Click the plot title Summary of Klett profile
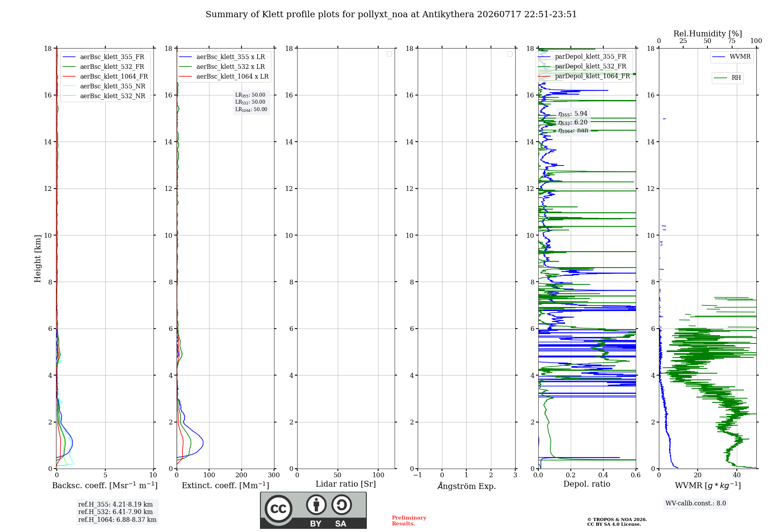 tap(391, 14)
